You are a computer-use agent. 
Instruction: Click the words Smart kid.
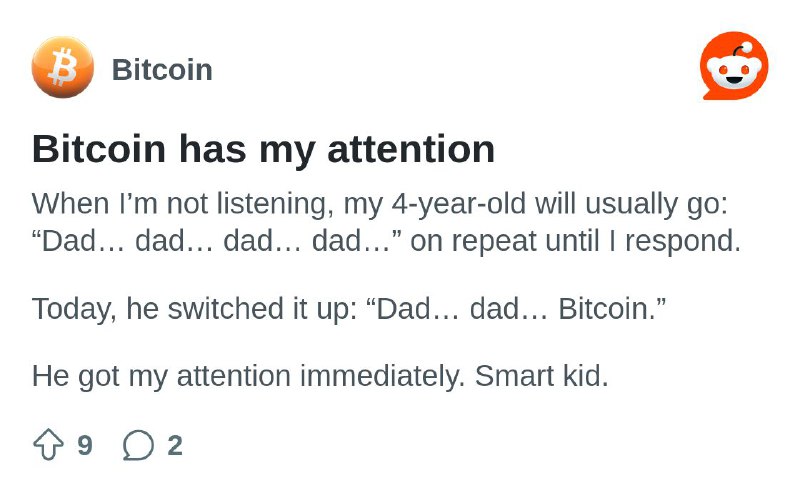click(542, 376)
